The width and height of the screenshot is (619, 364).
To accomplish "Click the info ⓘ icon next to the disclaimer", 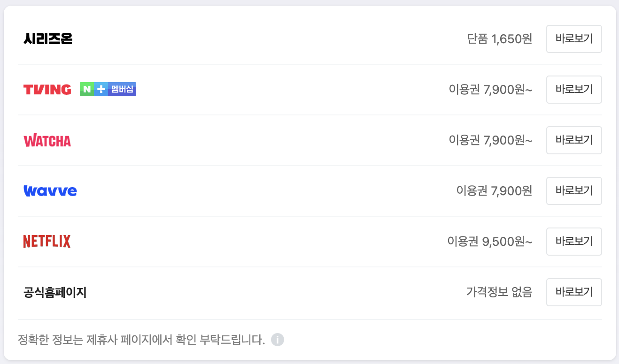I will tap(277, 339).
